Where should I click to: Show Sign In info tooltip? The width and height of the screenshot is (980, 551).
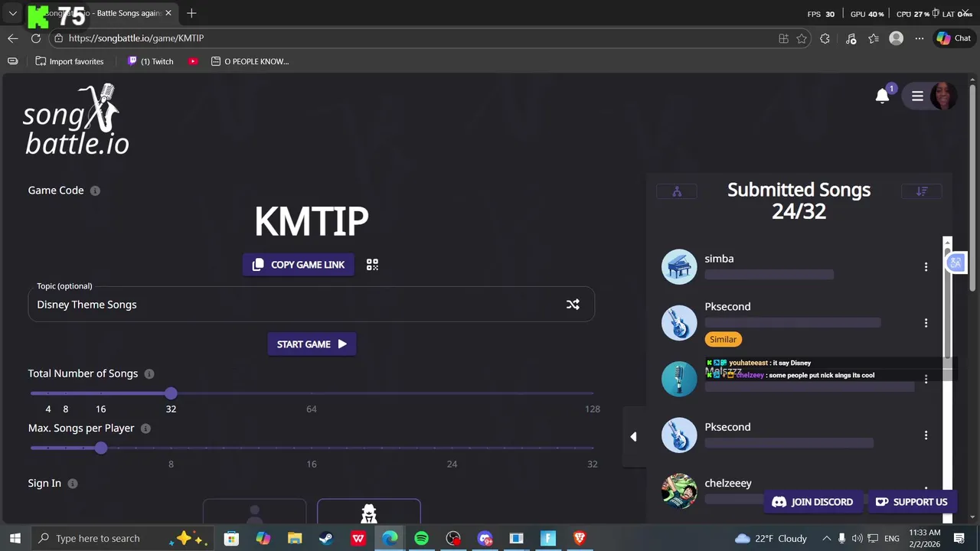[72, 484]
